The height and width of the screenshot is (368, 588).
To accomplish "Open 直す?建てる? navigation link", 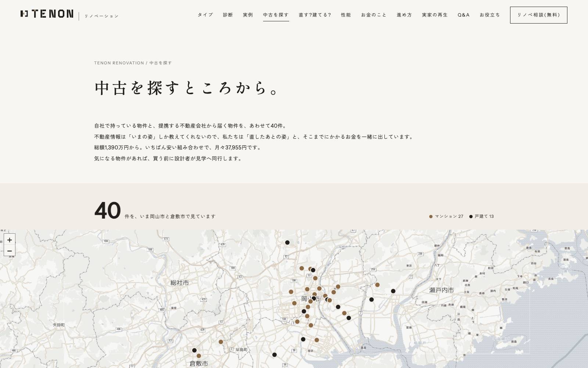I will pyautogui.click(x=315, y=15).
